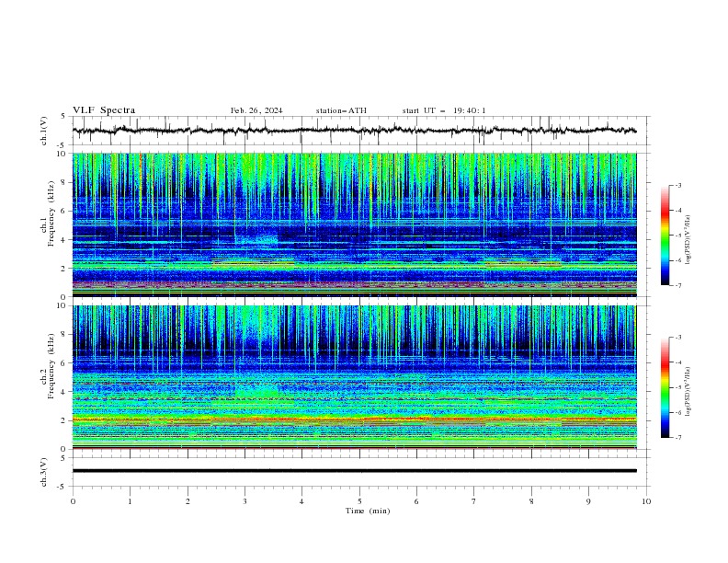Click the ch.1 Frequency (kHz) axis label
The width and height of the screenshot is (728, 563).
point(48,213)
